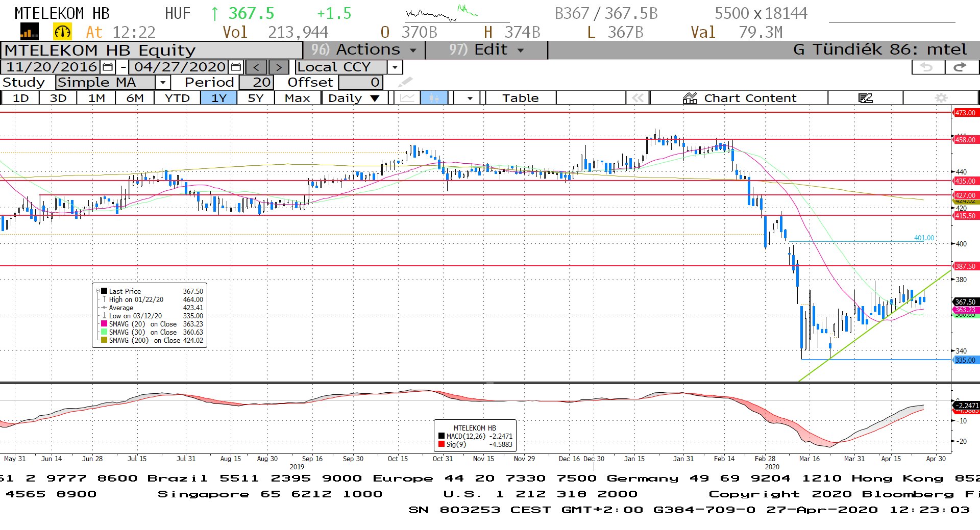Expand the Local CCY currency dropdown
The width and height of the screenshot is (980, 530).
coord(395,67)
